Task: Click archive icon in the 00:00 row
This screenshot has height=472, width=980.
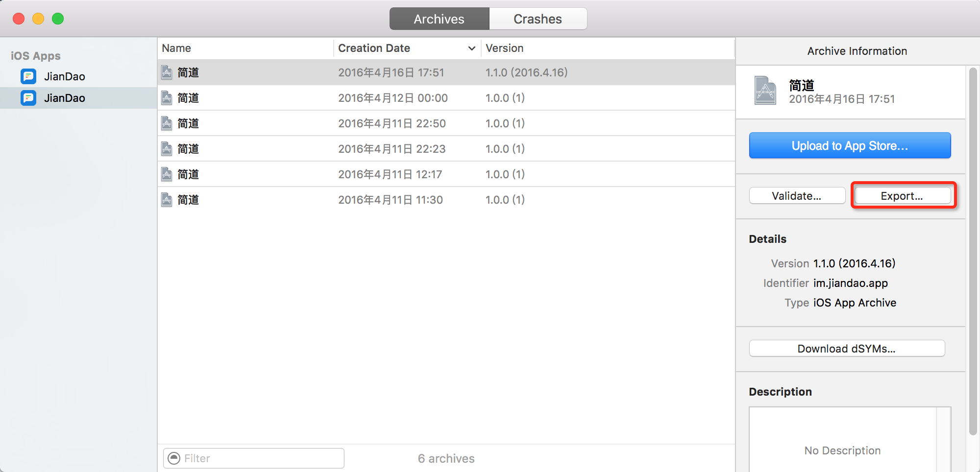Action: tap(167, 98)
